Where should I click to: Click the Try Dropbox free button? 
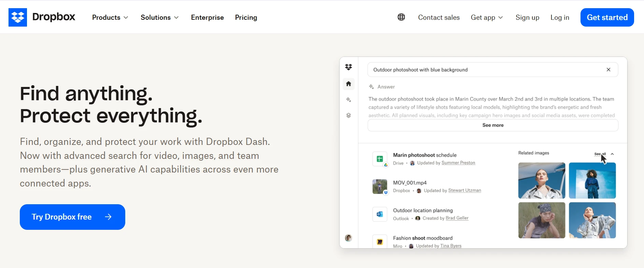tap(72, 217)
